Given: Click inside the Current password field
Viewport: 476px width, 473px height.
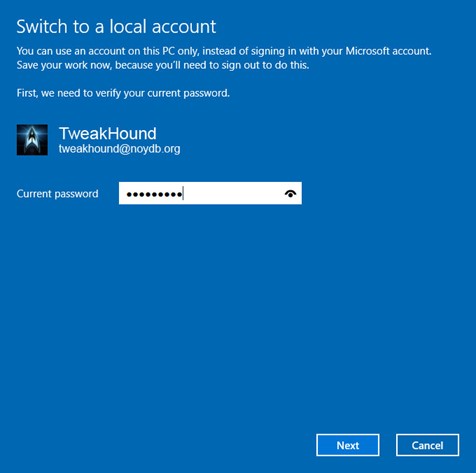Looking at the screenshot, I should pos(210,193).
